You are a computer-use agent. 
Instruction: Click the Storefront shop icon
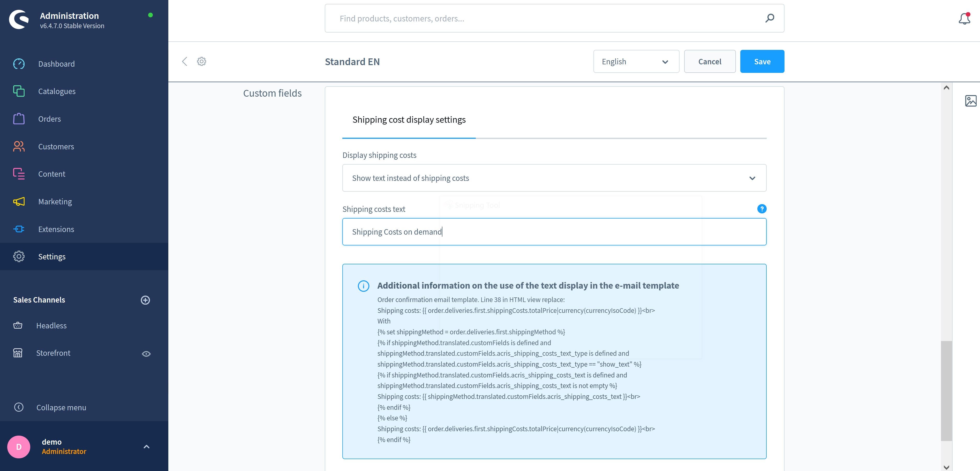coord(18,353)
